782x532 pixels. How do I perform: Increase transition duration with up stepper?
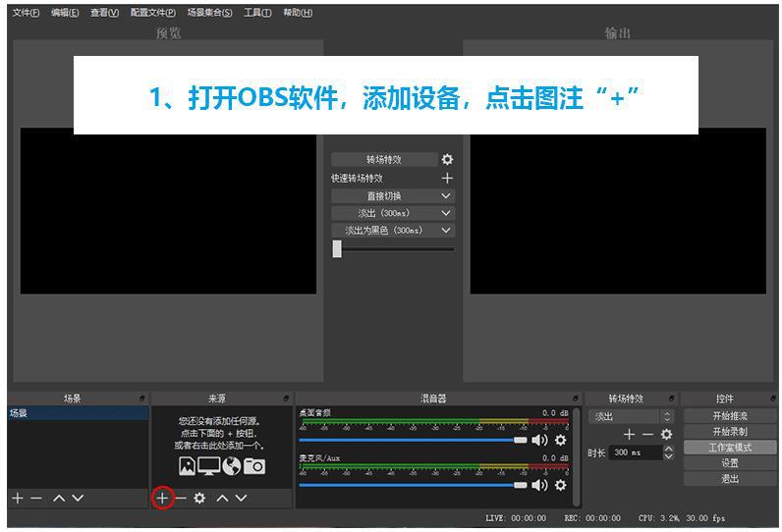pyautogui.click(x=668, y=449)
